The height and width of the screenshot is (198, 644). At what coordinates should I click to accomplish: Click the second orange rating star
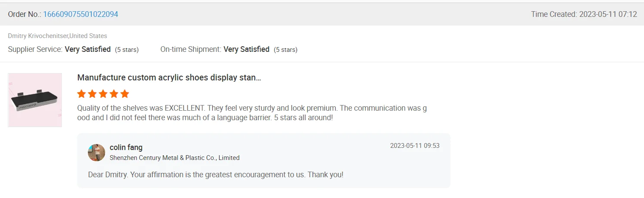(92, 94)
